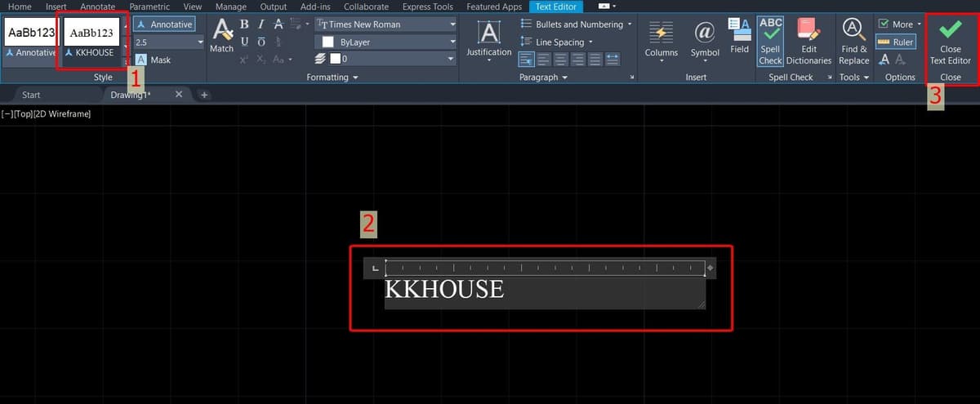Toggle italic formatting in the ribbon
The width and height of the screenshot is (980, 404).
click(261, 24)
